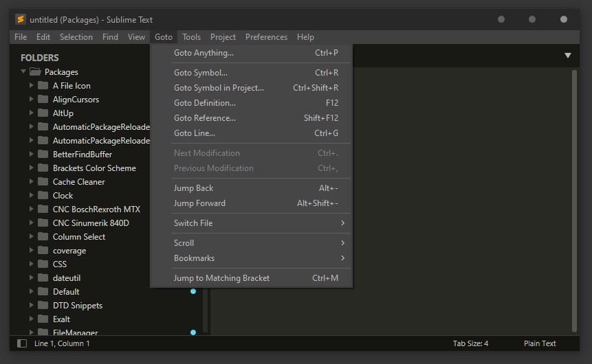This screenshot has width=592, height=364.
Task: Collapse the Packages root folder
Action: tap(23, 72)
